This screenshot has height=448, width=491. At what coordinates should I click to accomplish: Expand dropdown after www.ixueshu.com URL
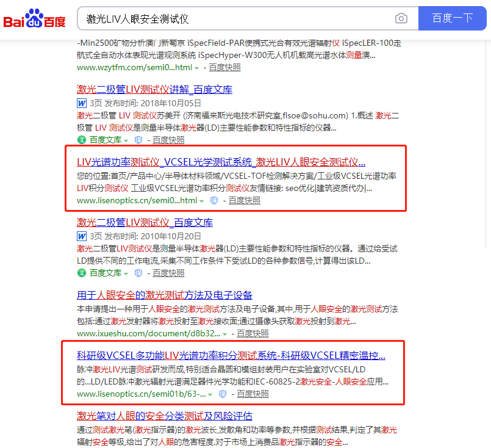click(225, 334)
